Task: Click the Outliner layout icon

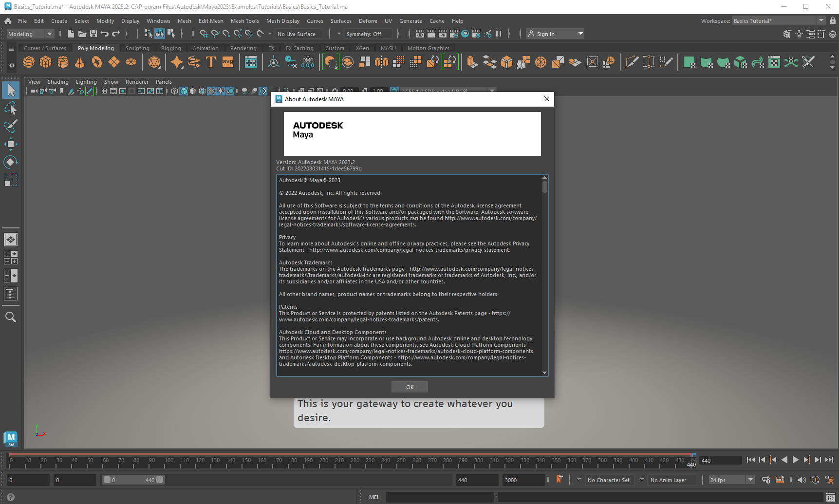Action: click(x=11, y=294)
